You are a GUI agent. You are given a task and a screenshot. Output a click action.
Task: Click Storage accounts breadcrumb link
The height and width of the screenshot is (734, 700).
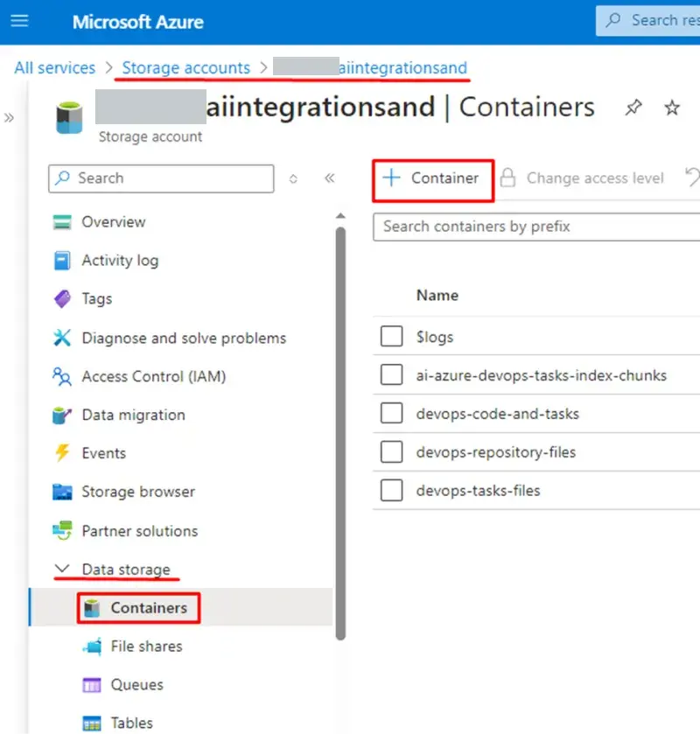(186, 68)
